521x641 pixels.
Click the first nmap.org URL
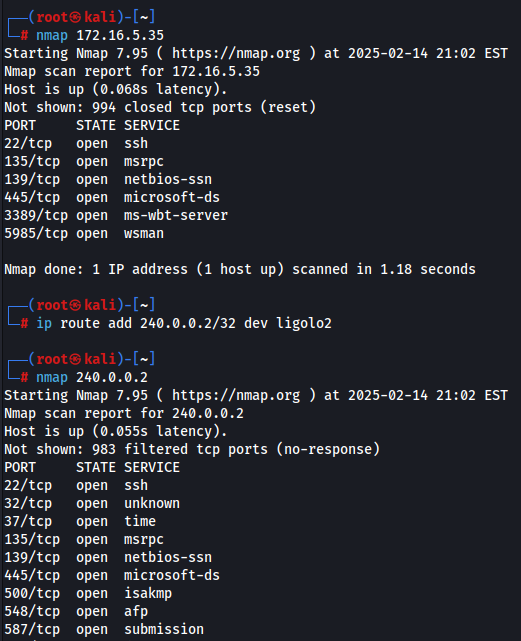(x=236, y=53)
